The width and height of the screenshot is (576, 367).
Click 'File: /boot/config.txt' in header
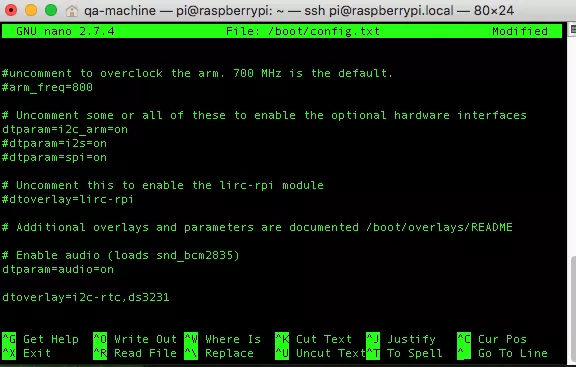tap(303, 31)
